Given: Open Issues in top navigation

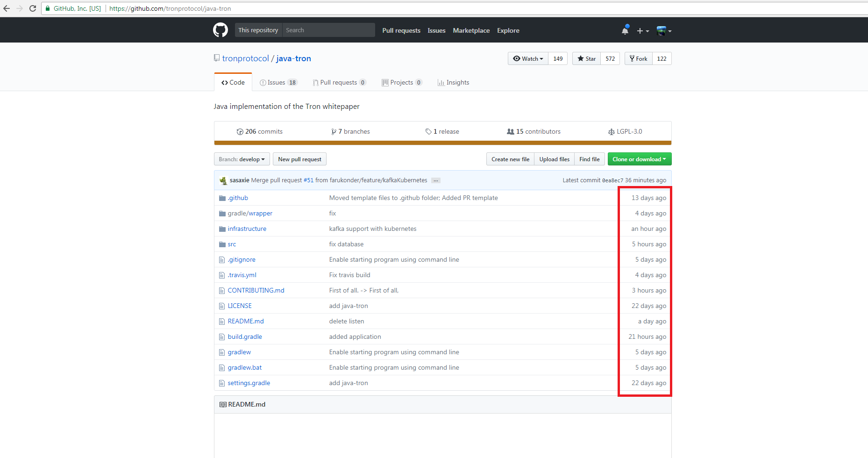Looking at the screenshot, I should coord(436,30).
